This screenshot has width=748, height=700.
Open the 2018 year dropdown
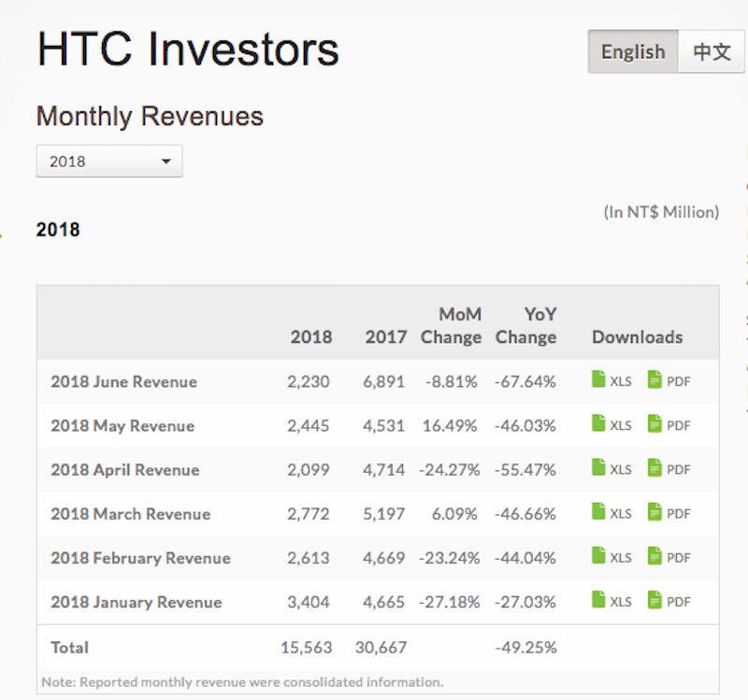[x=109, y=161]
